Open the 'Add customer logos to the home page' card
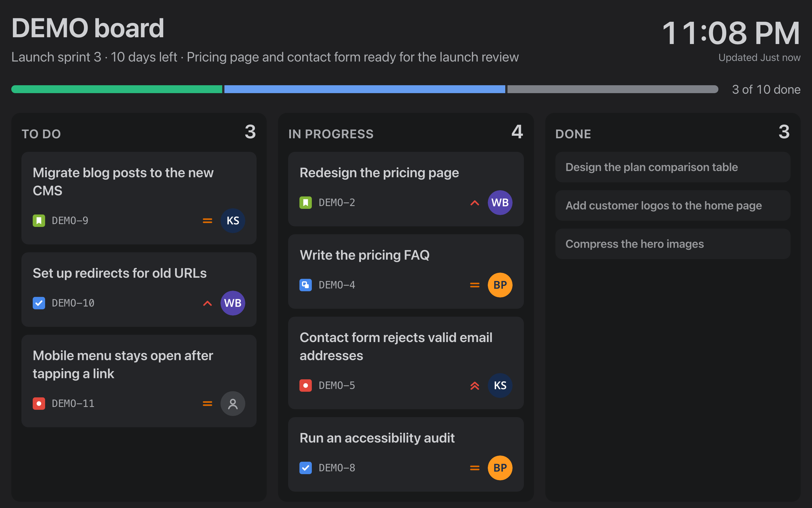This screenshot has height=508, width=812. click(673, 205)
